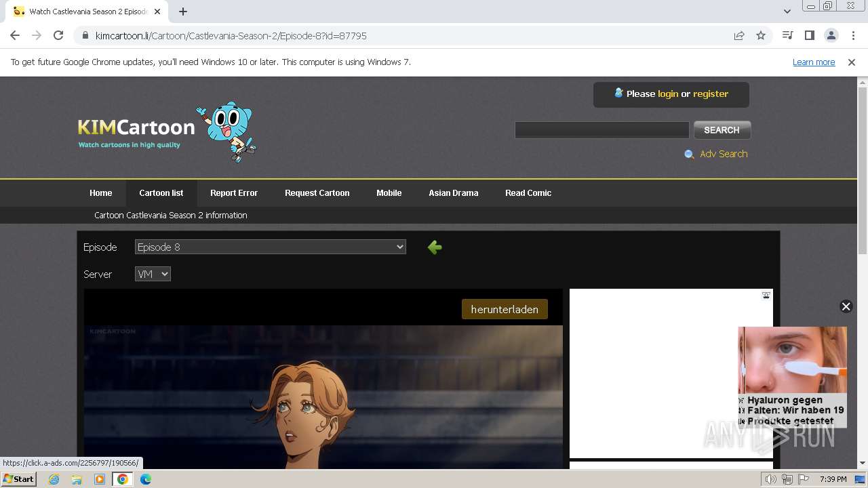This screenshot has width=868, height=488.
Task: Open the Home menu item
Action: pos(101,193)
